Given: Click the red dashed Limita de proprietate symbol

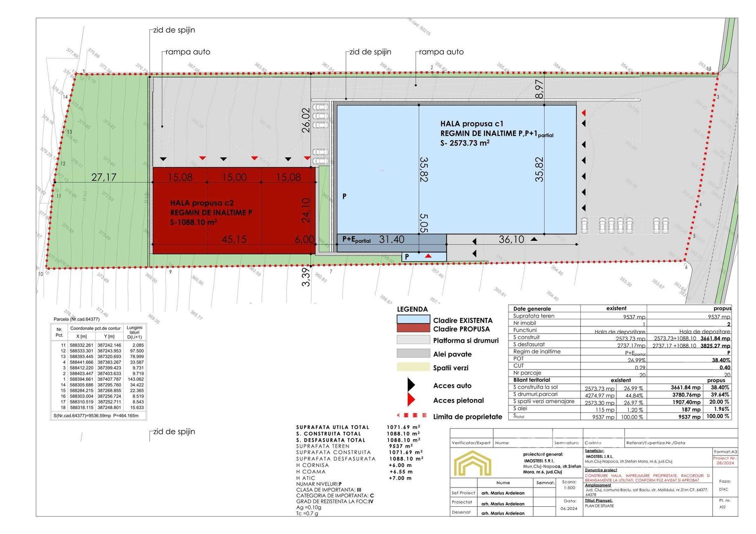Looking at the screenshot, I should point(412,416).
